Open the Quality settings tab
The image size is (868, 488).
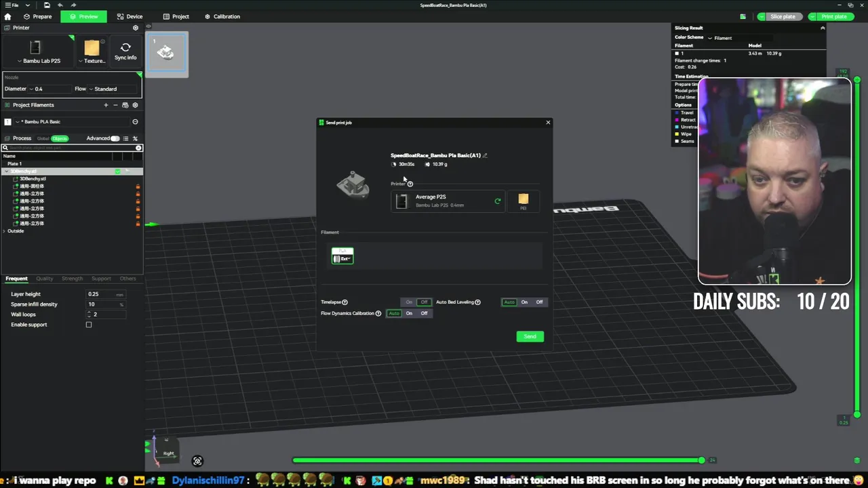45,279
